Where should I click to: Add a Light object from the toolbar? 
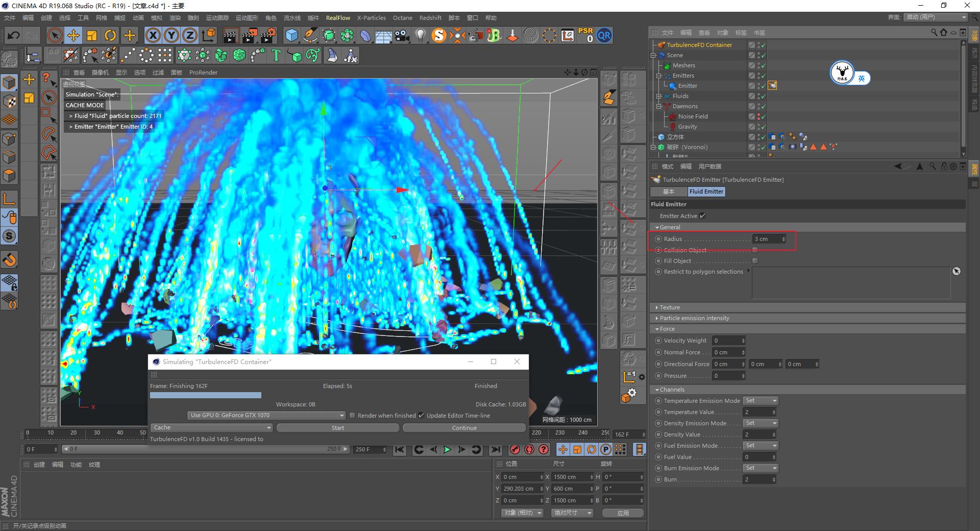click(x=420, y=35)
